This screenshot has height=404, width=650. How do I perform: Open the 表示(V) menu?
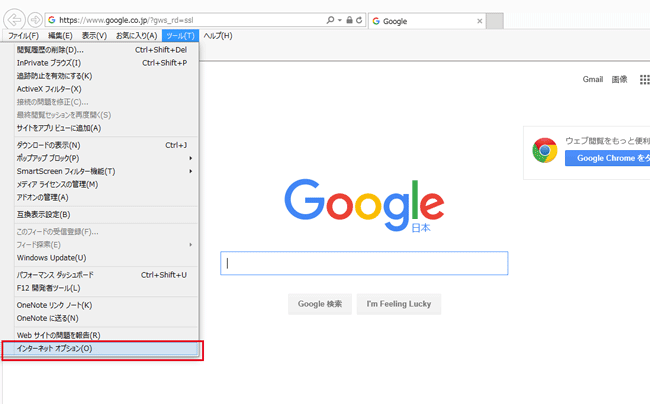coord(94,36)
